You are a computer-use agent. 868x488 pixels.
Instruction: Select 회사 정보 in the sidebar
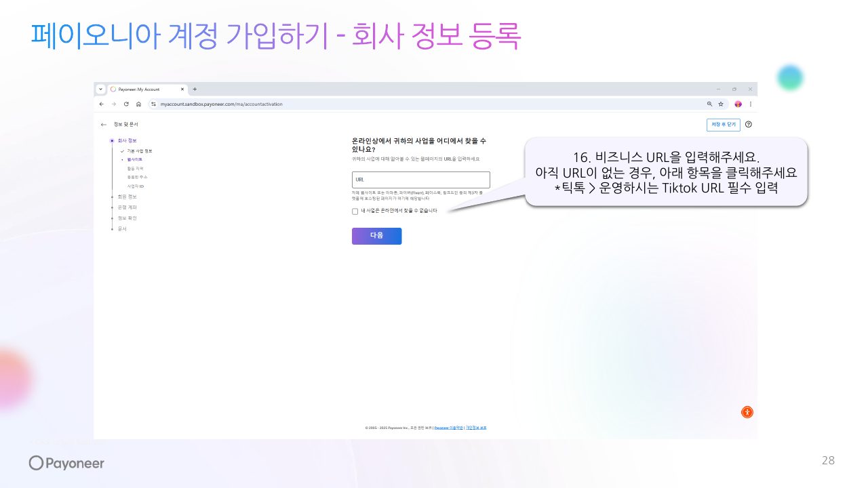pyautogui.click(x=127, y=140)
